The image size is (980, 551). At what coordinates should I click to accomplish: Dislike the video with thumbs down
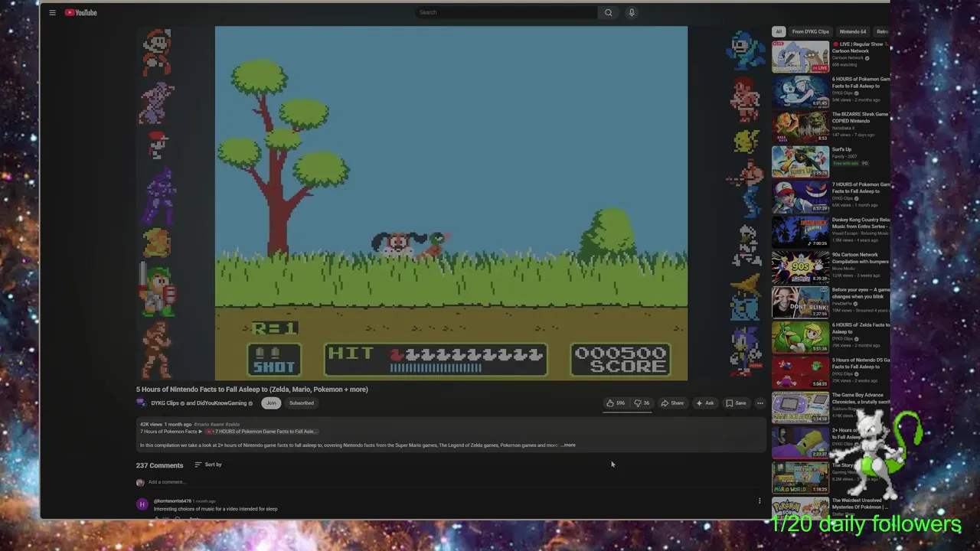pos(642,403)
